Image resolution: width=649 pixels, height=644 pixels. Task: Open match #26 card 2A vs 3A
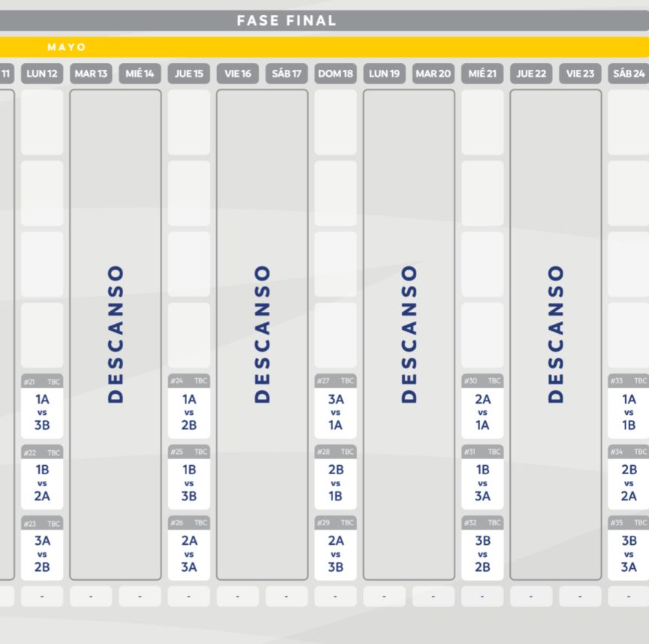(189, 554)
